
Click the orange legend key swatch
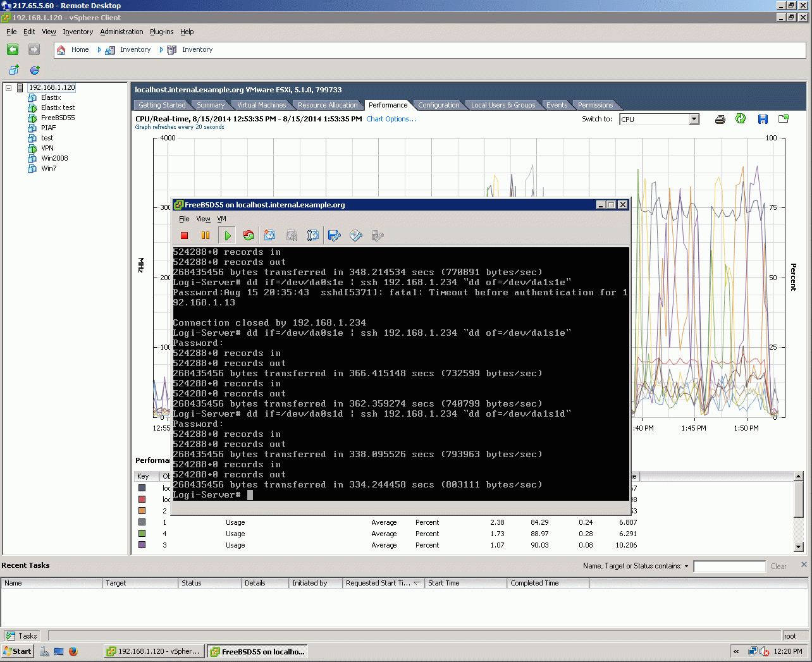142,511
